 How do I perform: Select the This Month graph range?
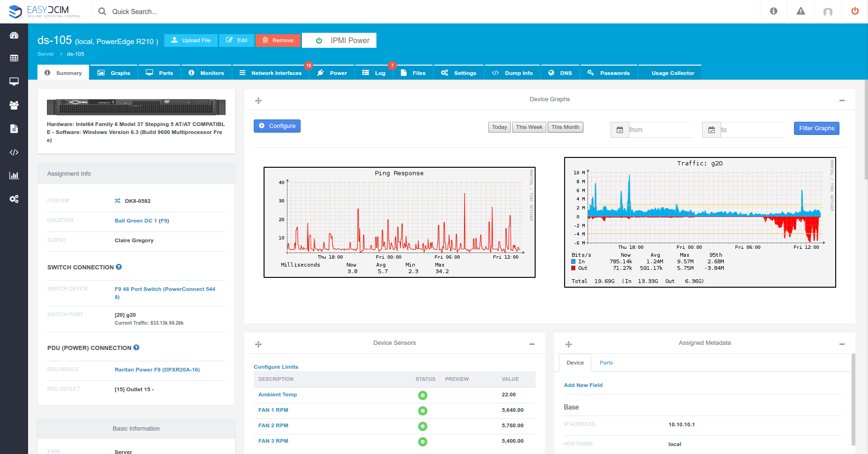[565, 127]
